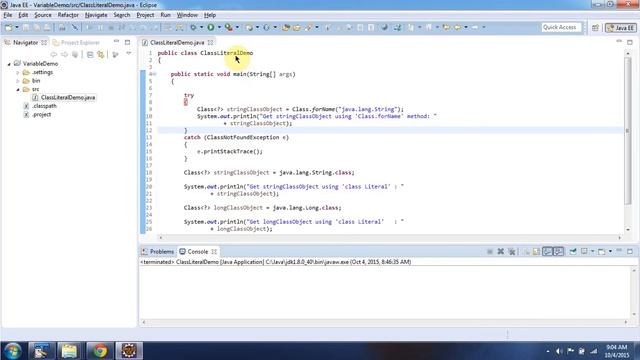Minimize the Console panel
This screenshot has height=360, width=640.
point(619,251)
